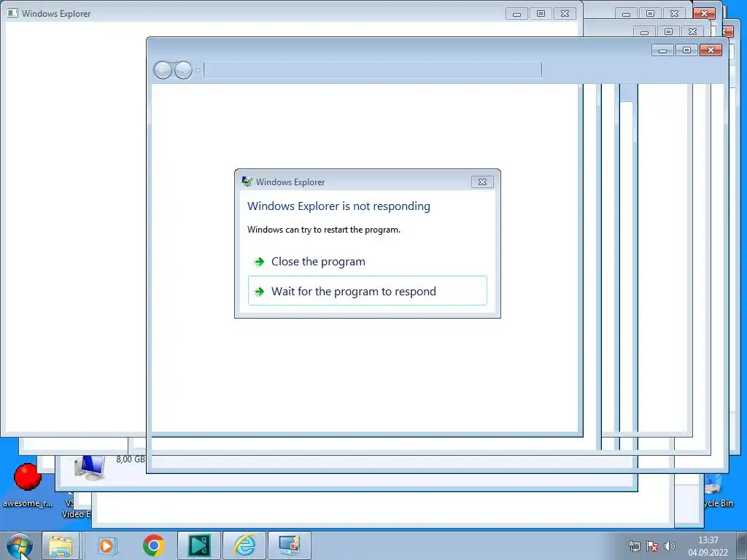Screen dimensions: 747x560
Task: Click the 'Windows Explorer is not responding' heading
Action: coord(338,206)
